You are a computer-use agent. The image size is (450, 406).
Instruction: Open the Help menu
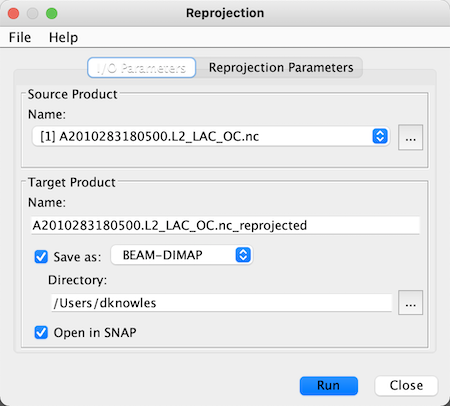[x=63, y=37]
